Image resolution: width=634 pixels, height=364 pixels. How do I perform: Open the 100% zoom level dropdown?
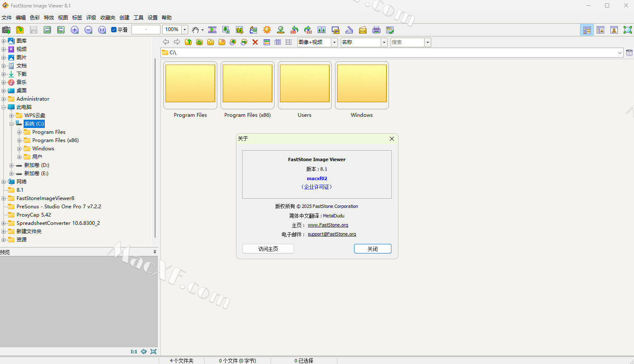(x=185, y=30)
